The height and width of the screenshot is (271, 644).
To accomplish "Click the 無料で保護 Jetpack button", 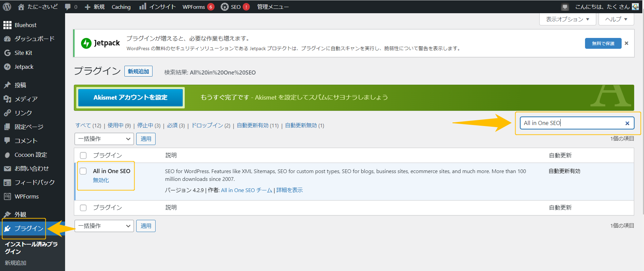I will [x=603, y=43].
